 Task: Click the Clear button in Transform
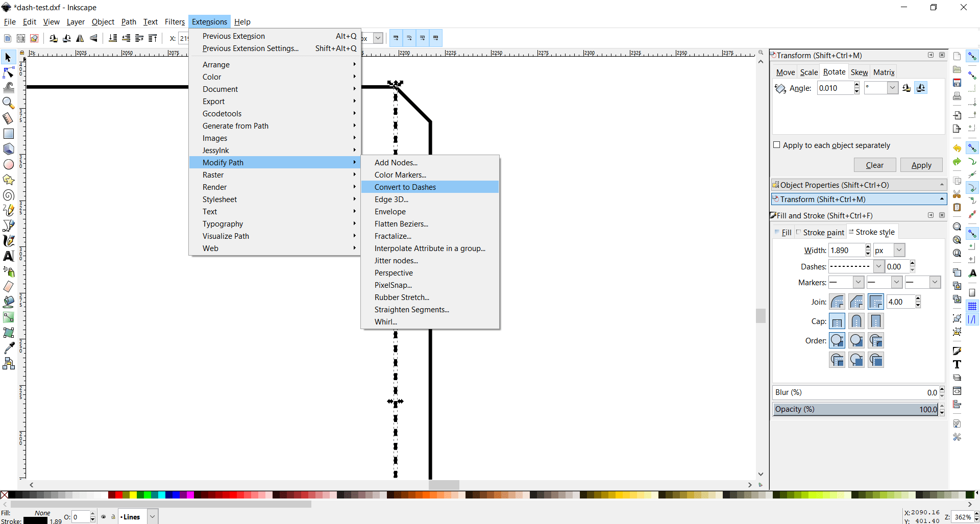pyautogui.click(x=875, y=165)
